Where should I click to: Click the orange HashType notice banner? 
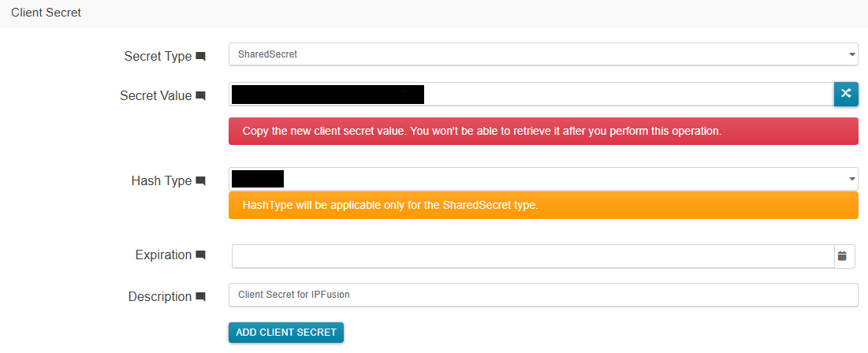tap(542, 206)
